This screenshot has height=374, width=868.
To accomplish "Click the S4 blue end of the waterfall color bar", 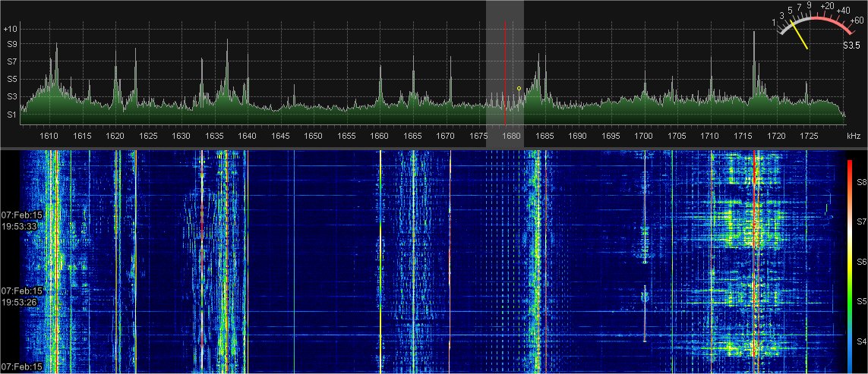I will click(x=851, y=357).
